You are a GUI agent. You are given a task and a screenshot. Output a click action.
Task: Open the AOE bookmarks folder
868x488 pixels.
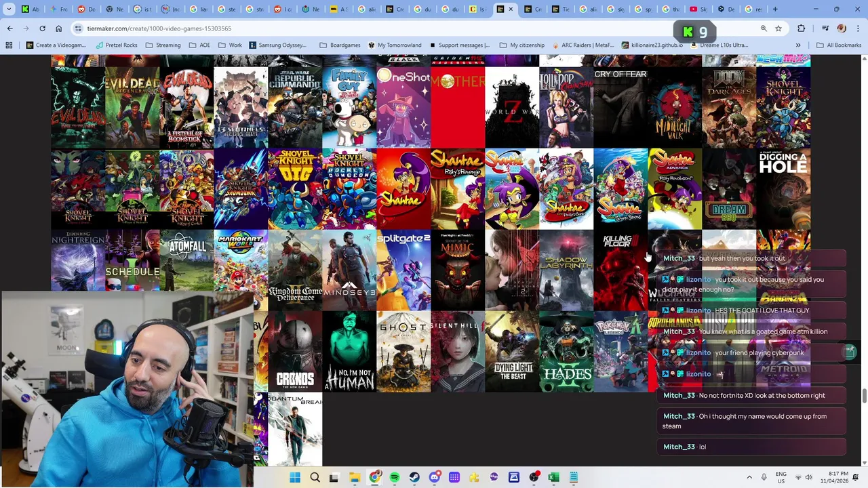[199, 45]
